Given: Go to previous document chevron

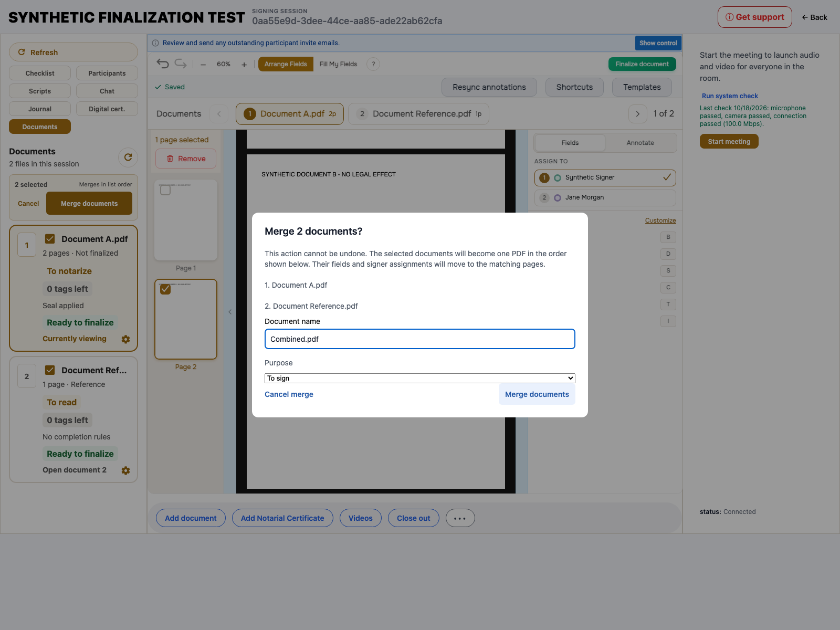Looking at the screenshot, I should [x=219, y=114].
